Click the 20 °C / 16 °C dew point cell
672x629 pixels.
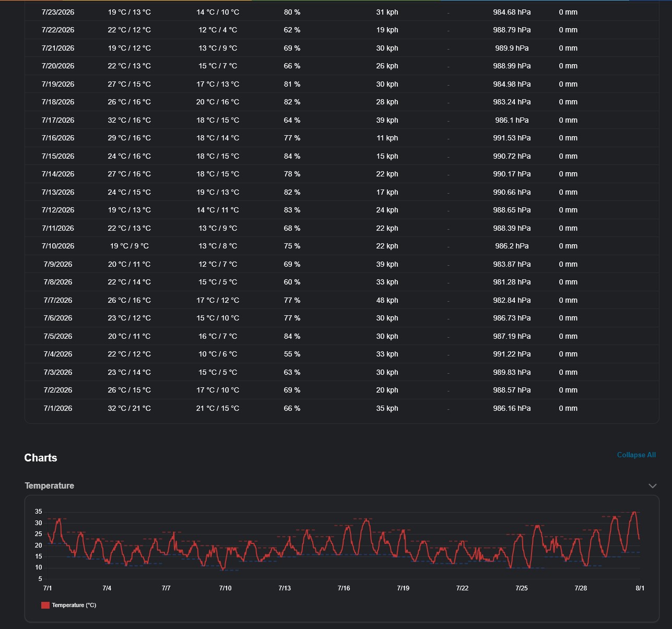(x=218, y=102)
